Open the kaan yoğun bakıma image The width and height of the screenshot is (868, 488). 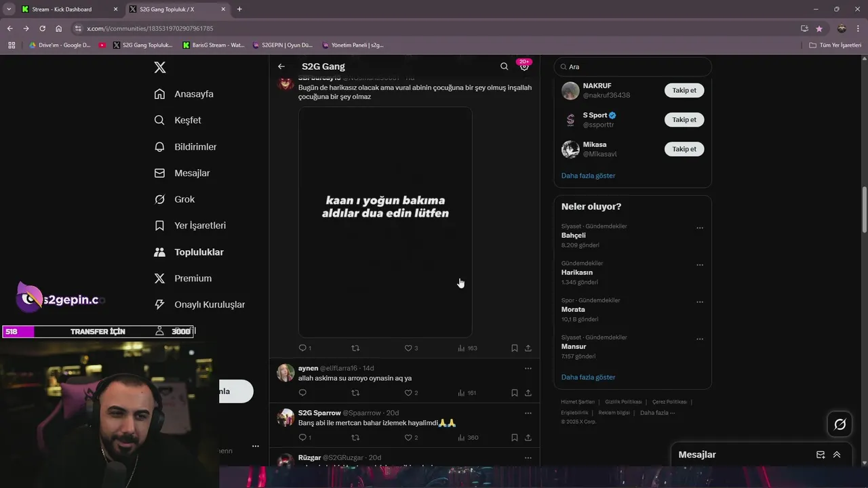385,222
